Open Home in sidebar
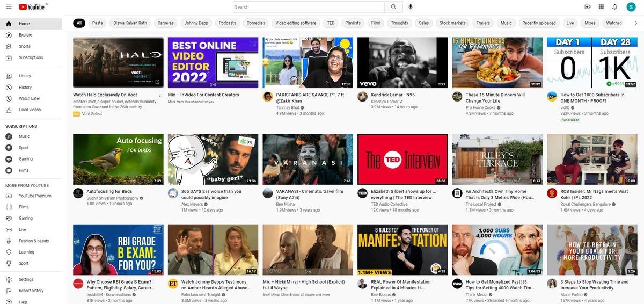This screenshot has width=644, height=304. (x=31, y=24)
